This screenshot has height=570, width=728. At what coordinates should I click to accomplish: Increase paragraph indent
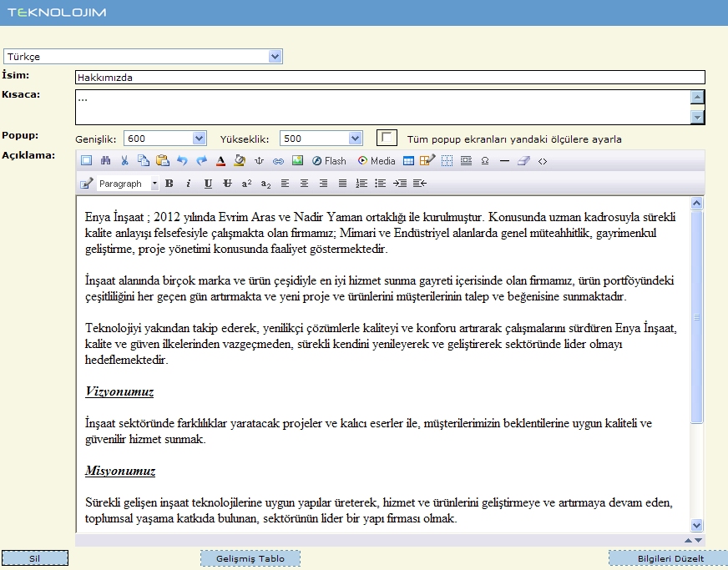pyautogui.click(x=400, y=184)
